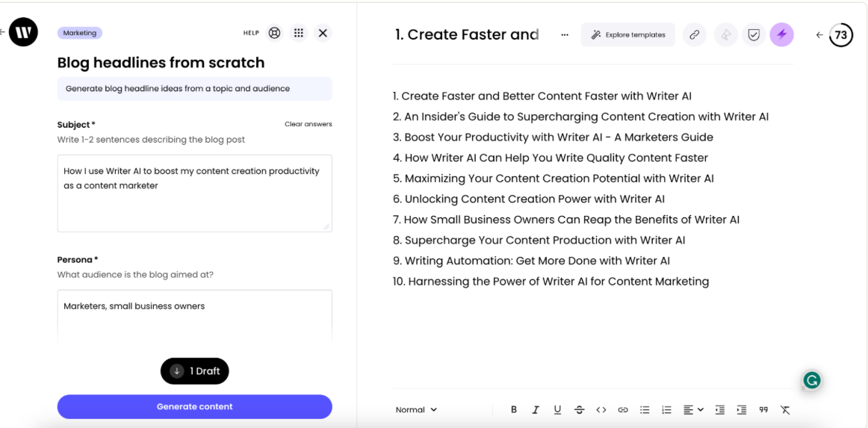The width and height of the screenshot is (868, 428).
Task: Insert a hyperlink from toolbar
Action: pyautogui.click(x=623, y=410)
